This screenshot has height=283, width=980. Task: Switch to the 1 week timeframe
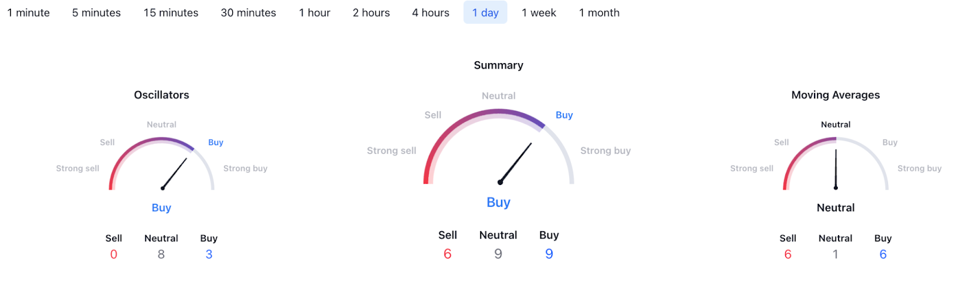pyautogui.click(x=539, y=13)
